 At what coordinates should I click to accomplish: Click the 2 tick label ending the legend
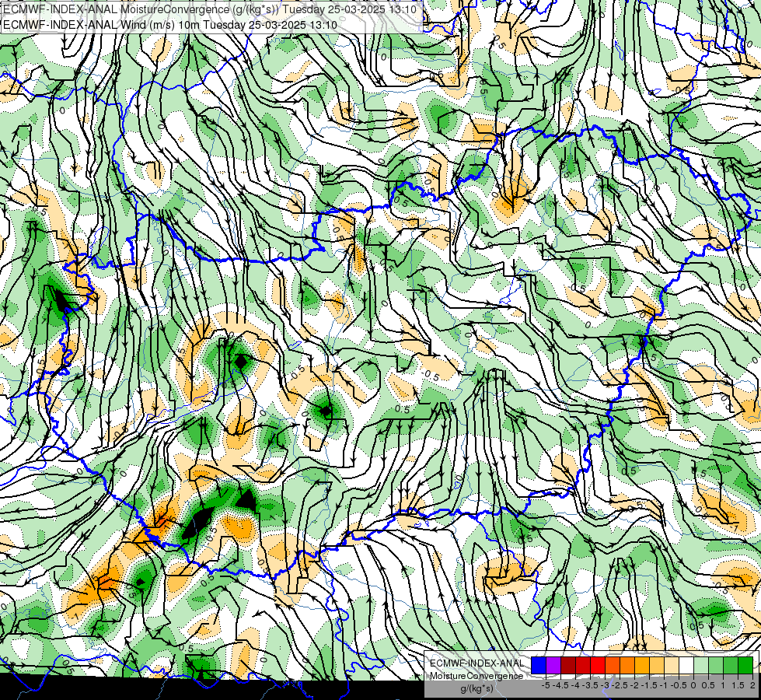[752, 685]
